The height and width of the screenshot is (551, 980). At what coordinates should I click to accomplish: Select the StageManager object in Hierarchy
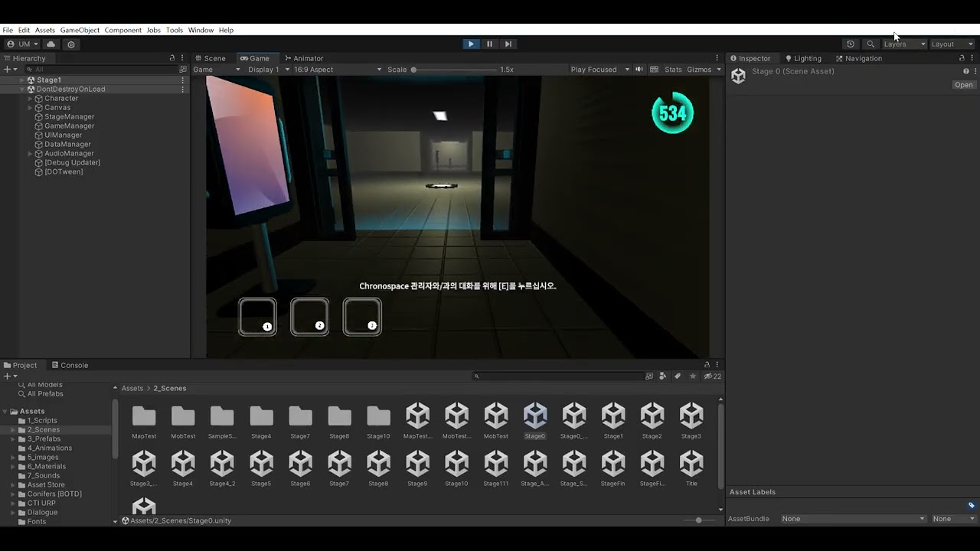[69, 116]
